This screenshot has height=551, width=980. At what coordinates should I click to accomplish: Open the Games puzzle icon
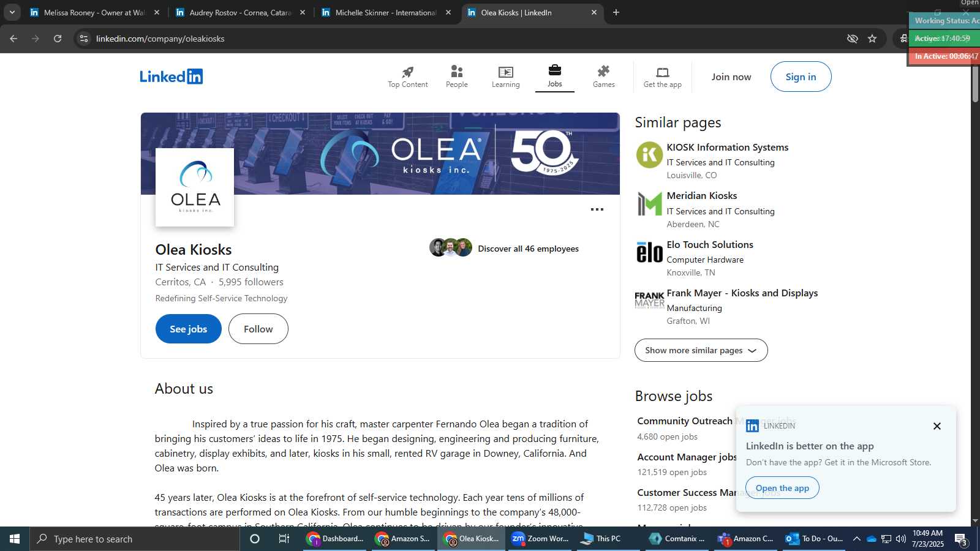(x=603, y=77)
